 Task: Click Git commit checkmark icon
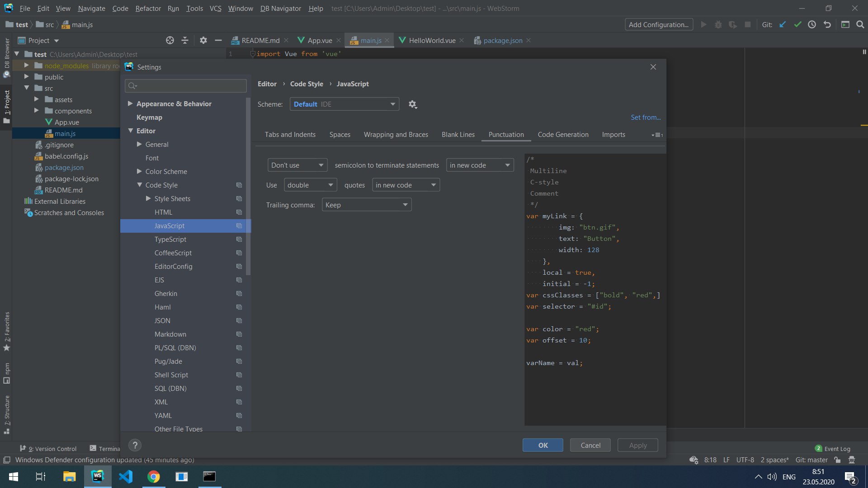[x=797, y=25]
